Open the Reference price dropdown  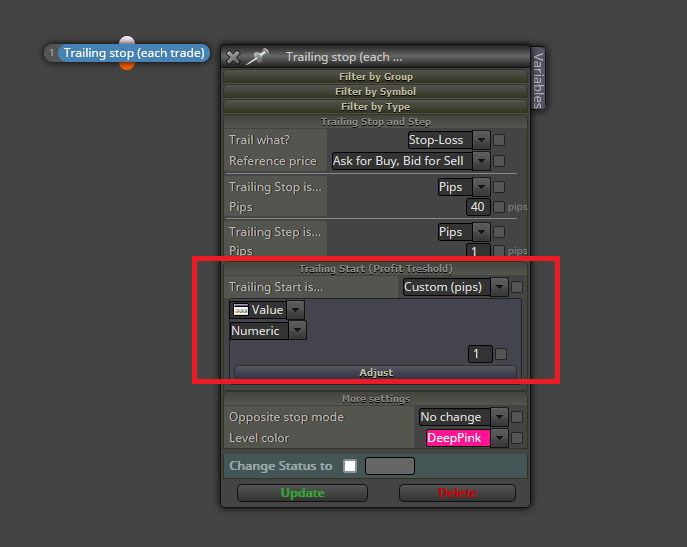(x=411, y=161)
